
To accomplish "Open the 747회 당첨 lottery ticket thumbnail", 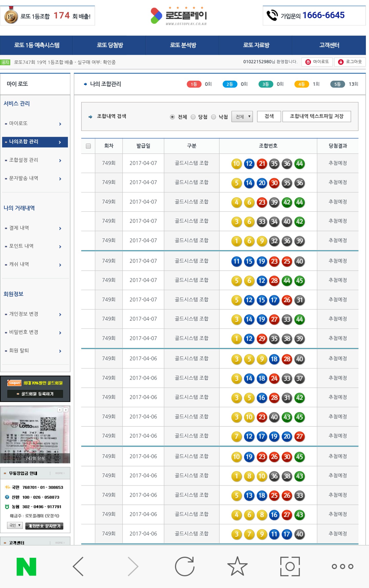I will click(x=35, y=435).
